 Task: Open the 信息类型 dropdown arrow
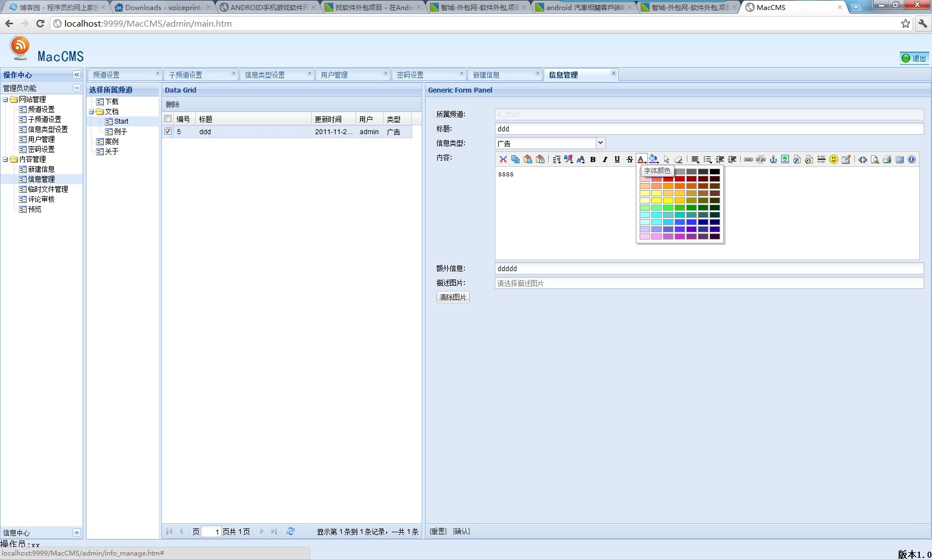pos(600,143)
